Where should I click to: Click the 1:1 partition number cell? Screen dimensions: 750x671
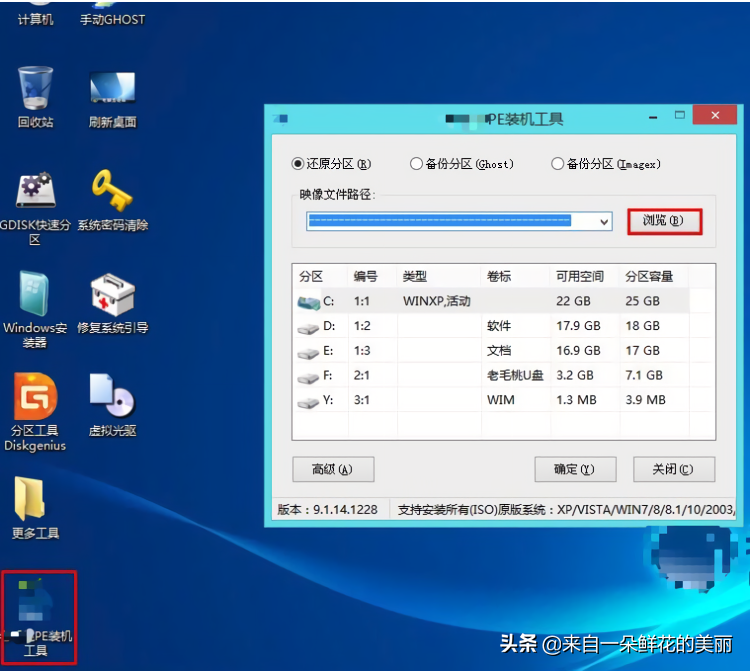tap(362, 301)
